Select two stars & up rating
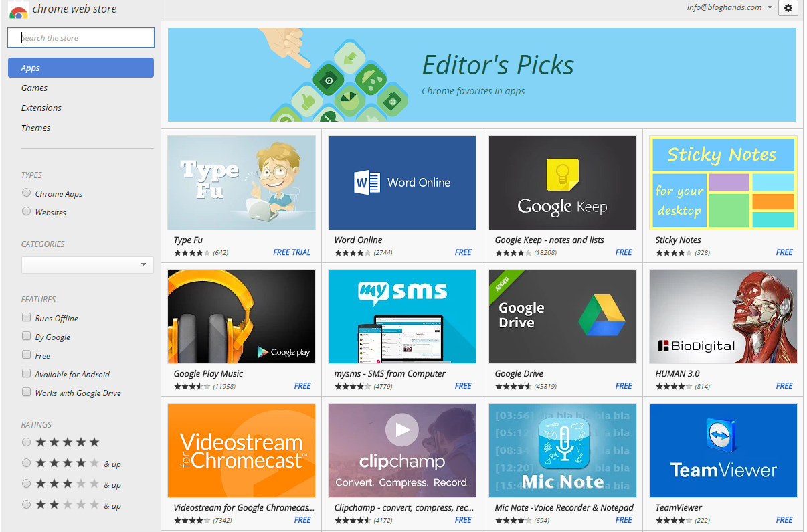This screenshot has height=532, width=807. tap(27, 505)
